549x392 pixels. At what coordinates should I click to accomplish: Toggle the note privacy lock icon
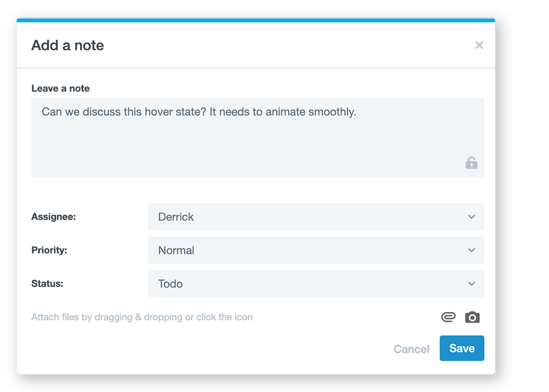point(471,163)
